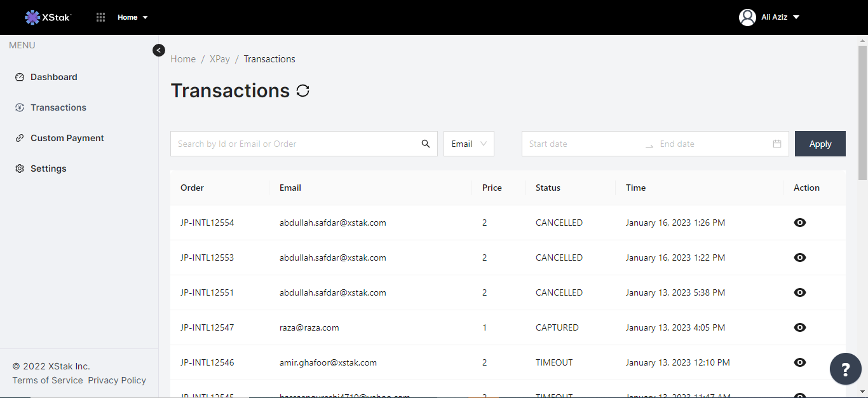Collapse the sidebar with the arrow toggle

pos(158,50)
